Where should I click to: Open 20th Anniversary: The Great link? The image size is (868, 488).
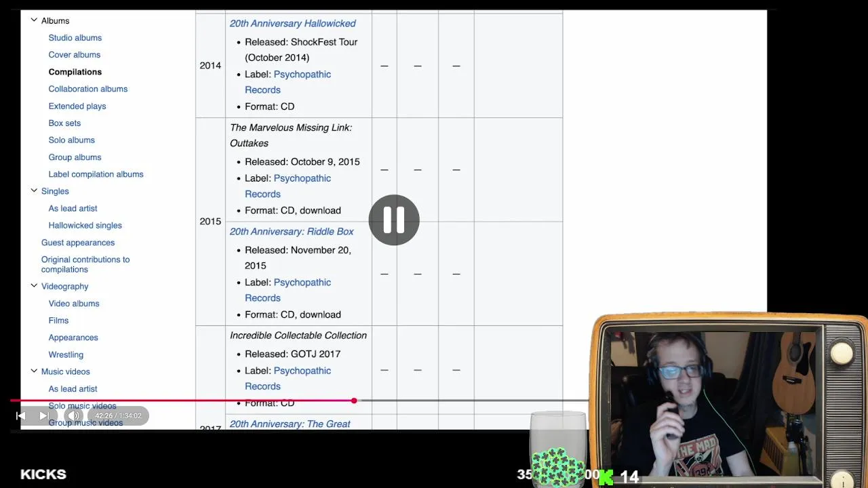pyautogui.click(x=290, y=424)
